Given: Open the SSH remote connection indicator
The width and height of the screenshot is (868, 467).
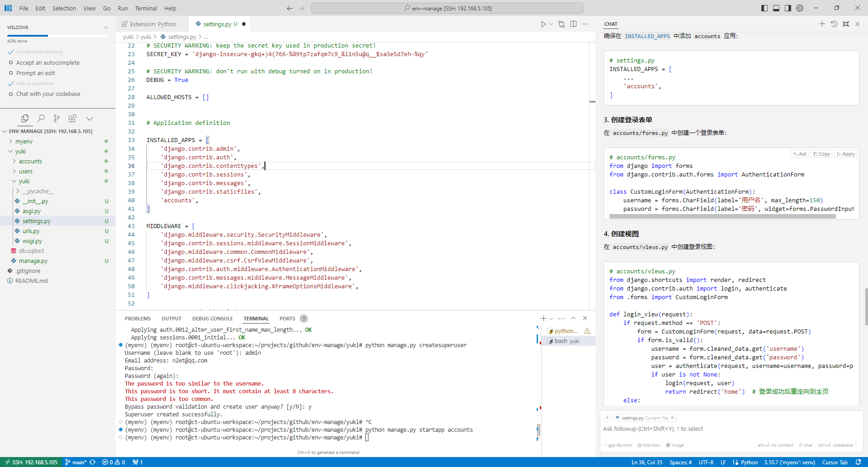Looking at the screenshot, I should pos(31,462).
